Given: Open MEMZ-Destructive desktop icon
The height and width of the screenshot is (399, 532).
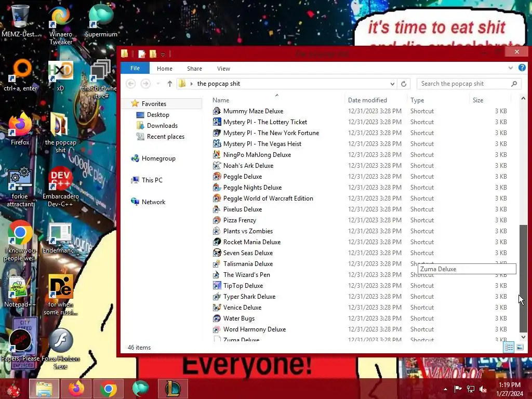Looking at the screenshot, I should (20, 21).
